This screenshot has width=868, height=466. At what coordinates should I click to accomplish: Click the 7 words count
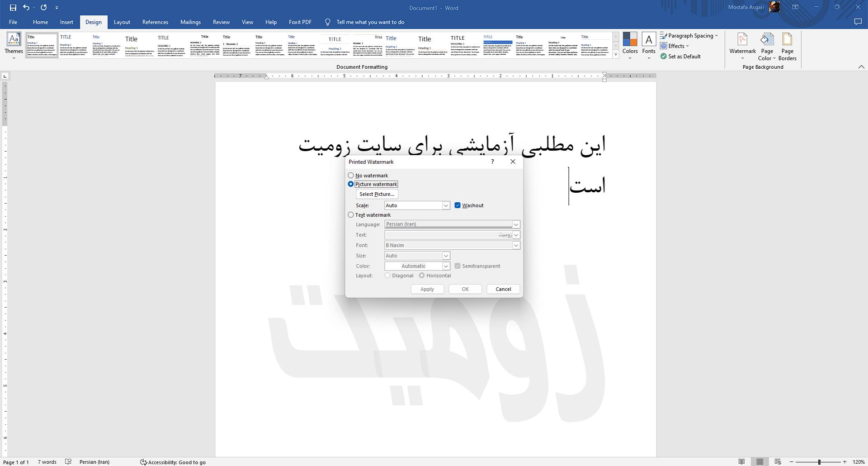pyautogui.click(x=47, y=462)
